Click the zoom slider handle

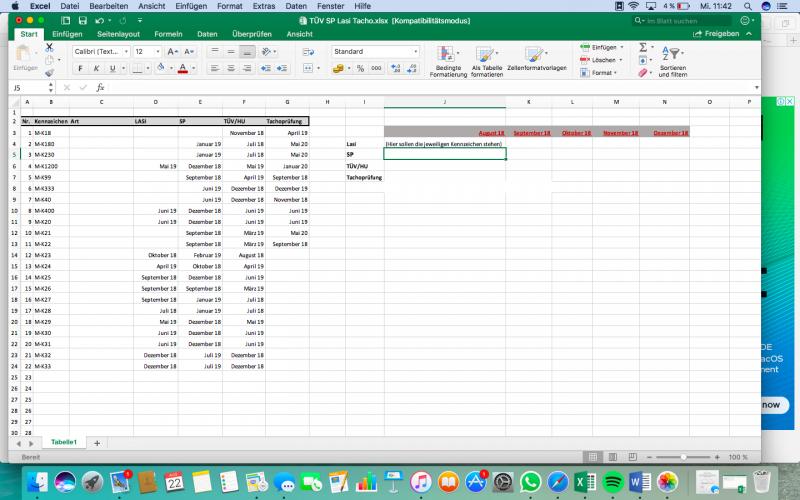pyautogui.click(x=683, y=457)
